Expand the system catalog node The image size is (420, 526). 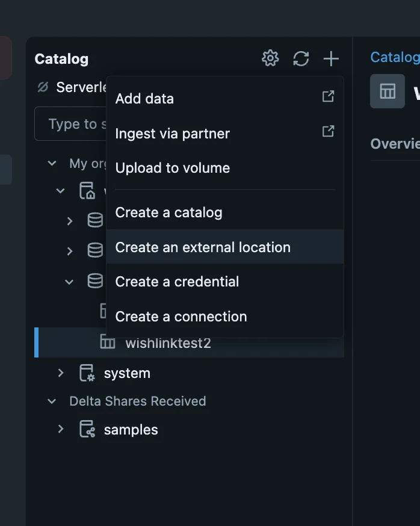click(x=61, y=373)
